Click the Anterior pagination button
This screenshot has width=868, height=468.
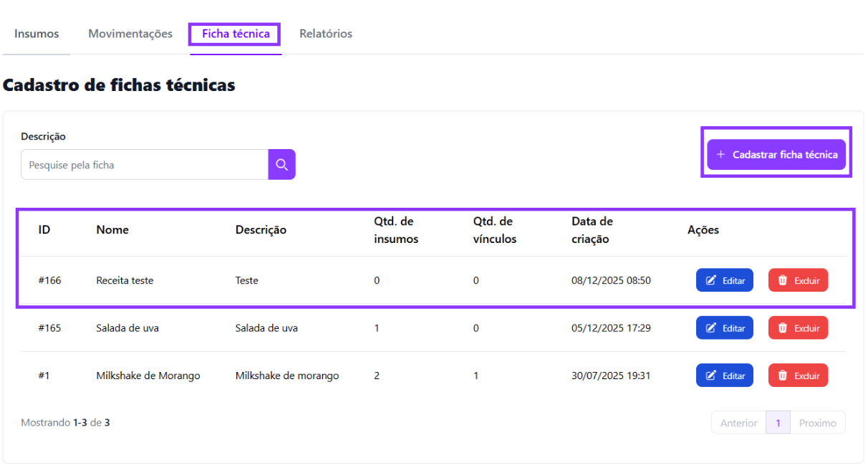coord(738,423)
